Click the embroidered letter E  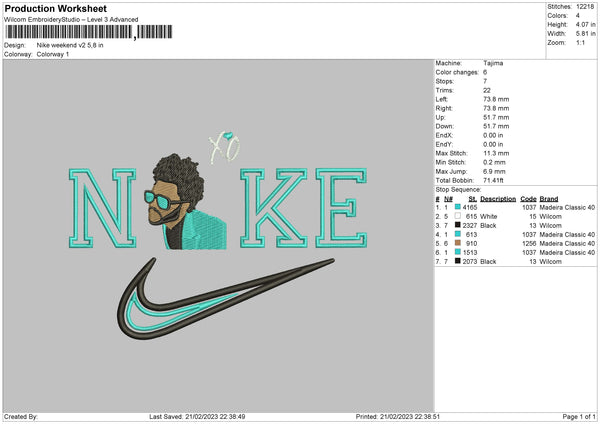(x=341, y=208)
